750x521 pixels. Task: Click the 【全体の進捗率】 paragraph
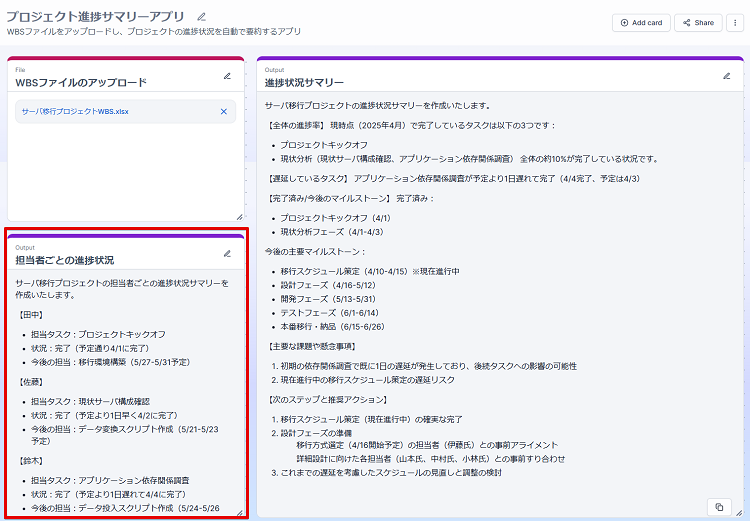[411, 125]
